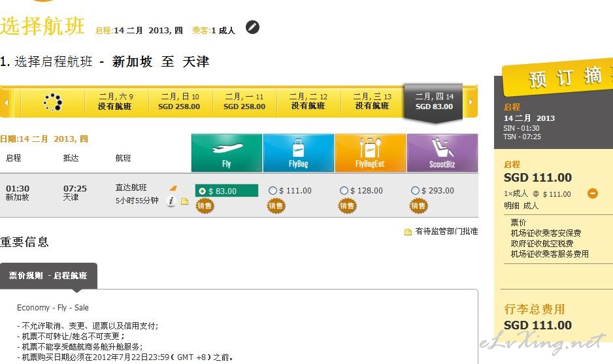Click the SIN - 01:30 summary line

point(522,128)
